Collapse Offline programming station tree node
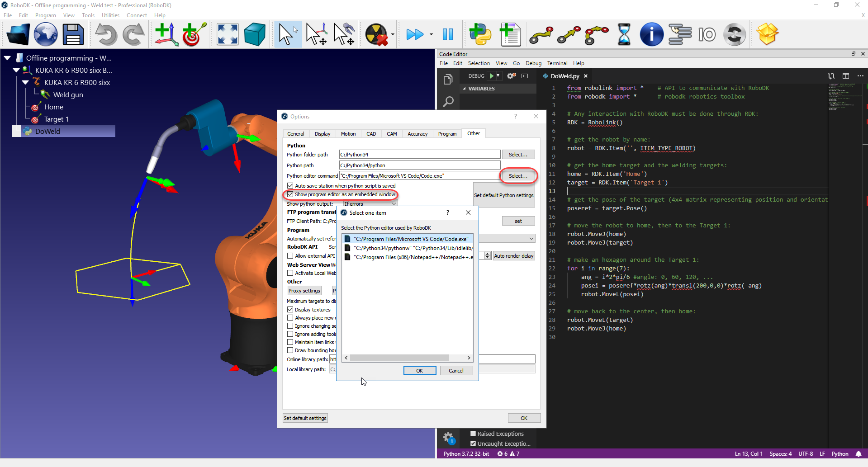Screen dimensions: 868x467 click(x=7, y=58)
